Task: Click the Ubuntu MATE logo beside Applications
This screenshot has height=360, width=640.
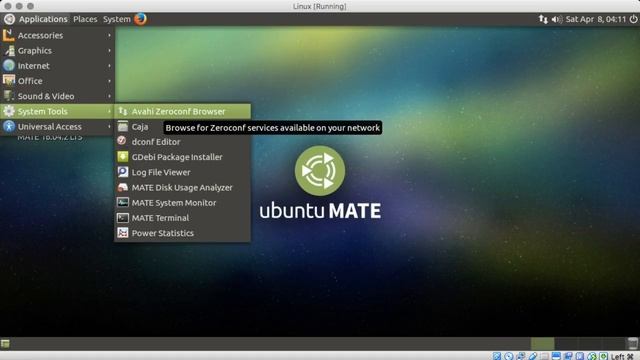Action: click(x=9, y=19)
